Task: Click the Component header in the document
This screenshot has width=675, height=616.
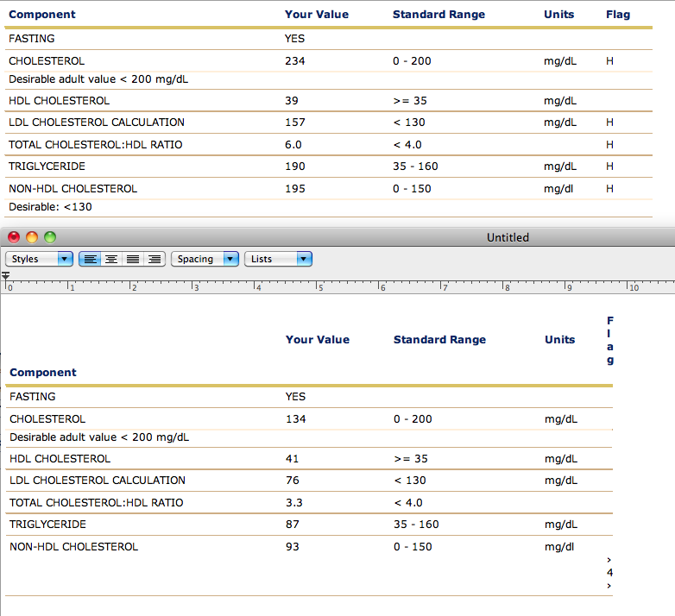Action: (43, 373)
